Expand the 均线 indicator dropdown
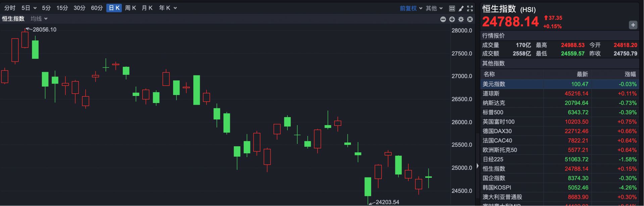The height and width of the screenshot is (206, 644). click(x=39, y=19)
